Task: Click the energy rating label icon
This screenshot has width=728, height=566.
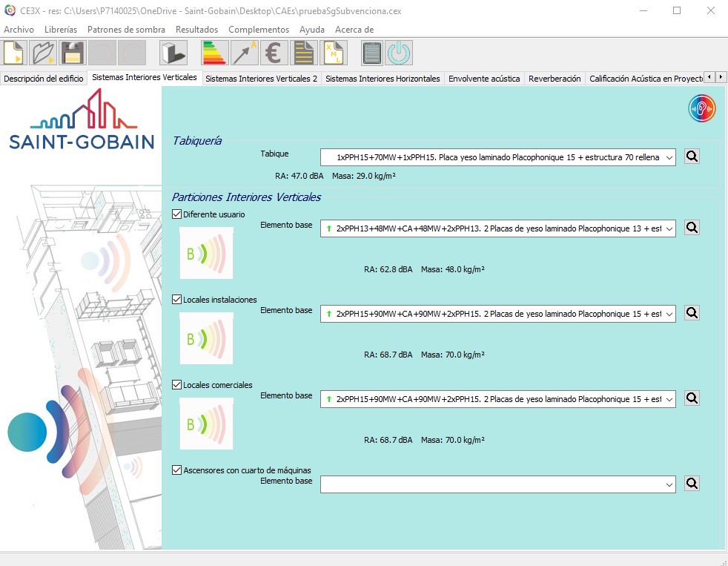Action: point(215,53)
